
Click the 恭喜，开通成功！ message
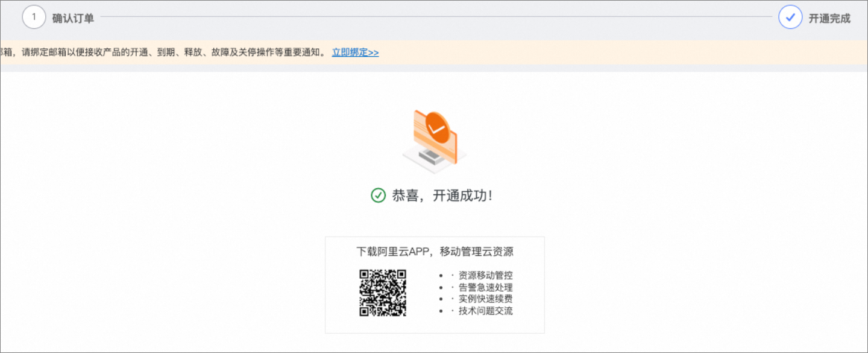click(x=442, y=196)
